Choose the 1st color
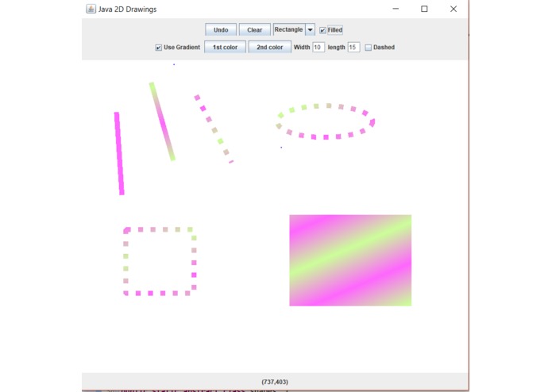Viewport: 552px width, 392px height. pyautogui.click(x=225, y=47)
